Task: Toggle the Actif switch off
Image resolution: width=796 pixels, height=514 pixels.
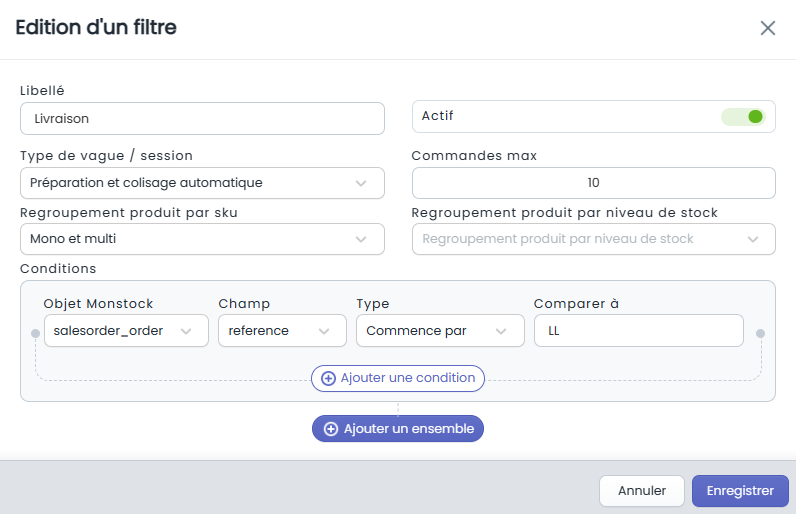Action: 743,117
